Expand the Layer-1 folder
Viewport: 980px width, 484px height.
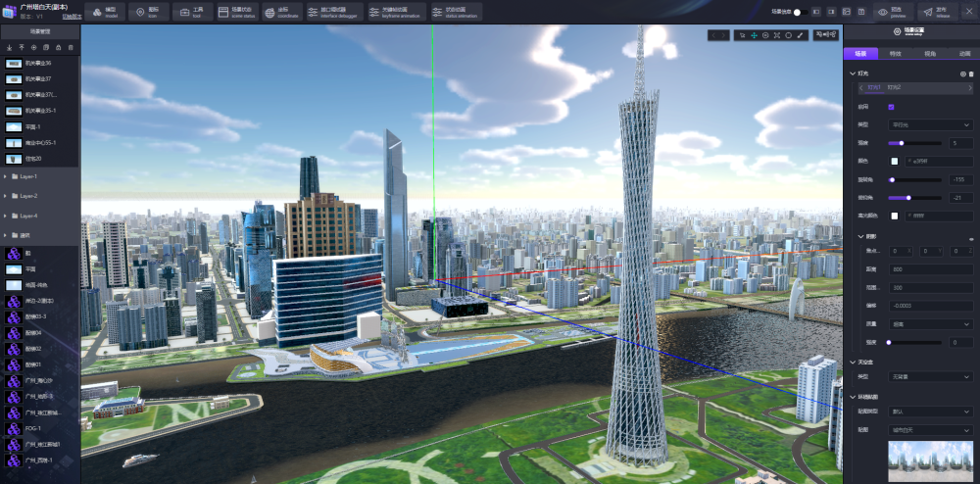tap(8, 176)
